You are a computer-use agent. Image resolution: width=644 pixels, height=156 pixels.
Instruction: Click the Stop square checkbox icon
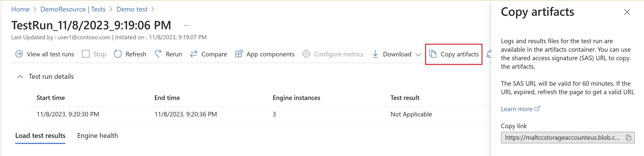pos(86,54)
